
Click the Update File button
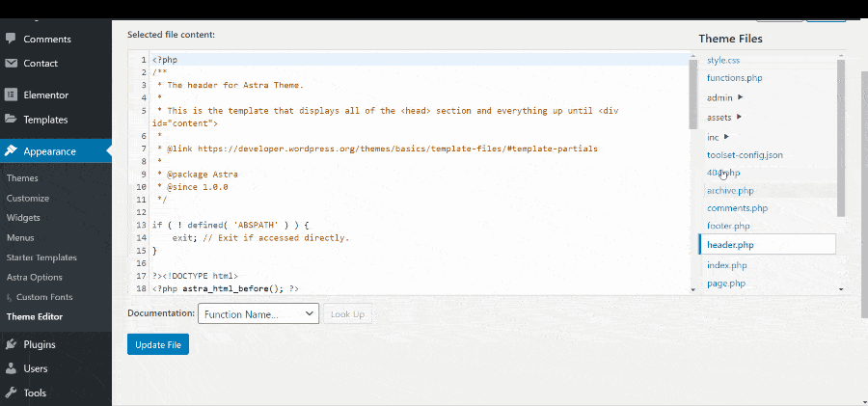pyautogui.click(x=158, y=344)
